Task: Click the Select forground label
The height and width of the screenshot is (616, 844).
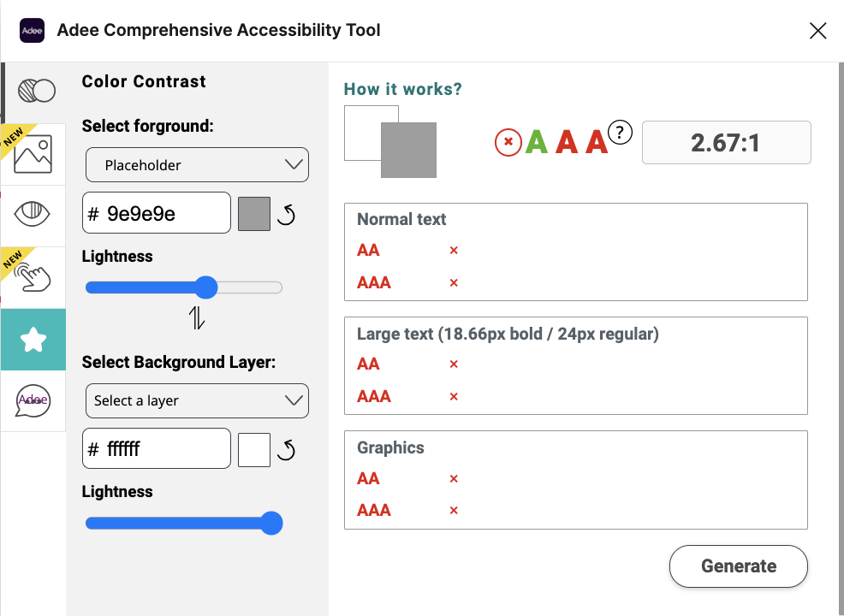Action: 147,126
